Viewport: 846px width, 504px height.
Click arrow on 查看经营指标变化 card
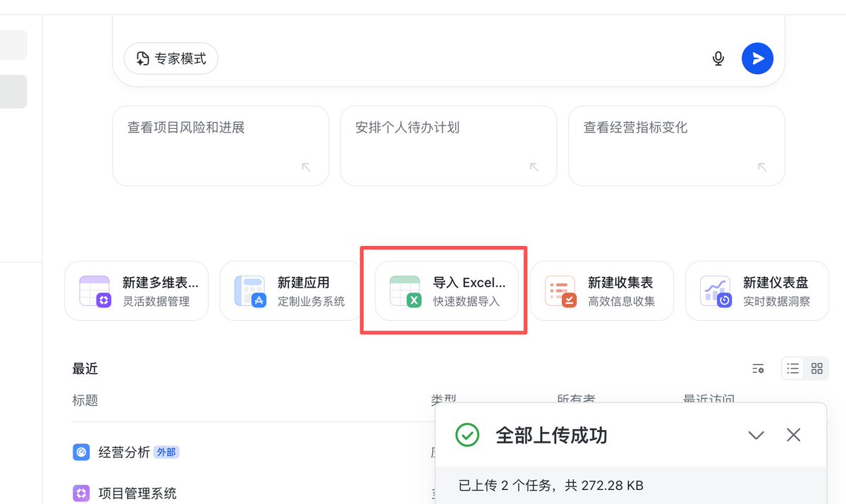pyautogui.click(x=762, y=167)
